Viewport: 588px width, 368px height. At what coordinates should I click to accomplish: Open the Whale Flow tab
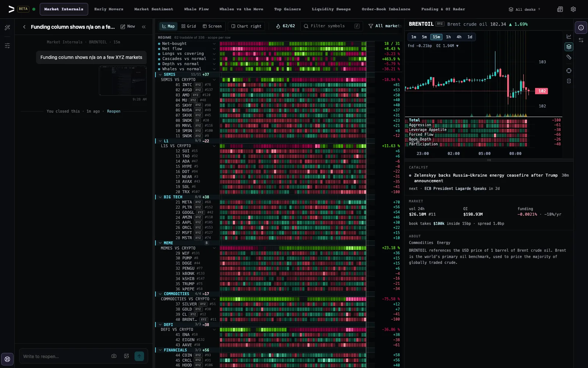click(196, 9)
